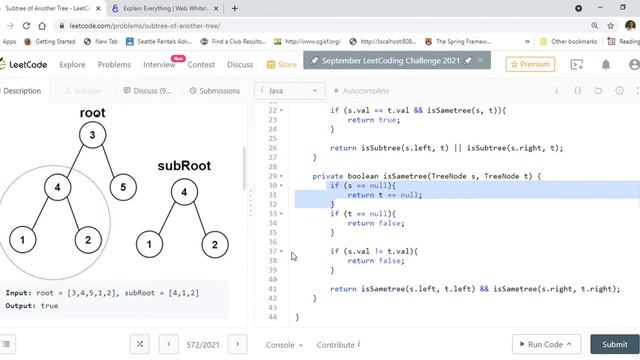The width and height of the screenshot is (640, 360).
Task: Open editor info icon
Action: pos(556,91)
